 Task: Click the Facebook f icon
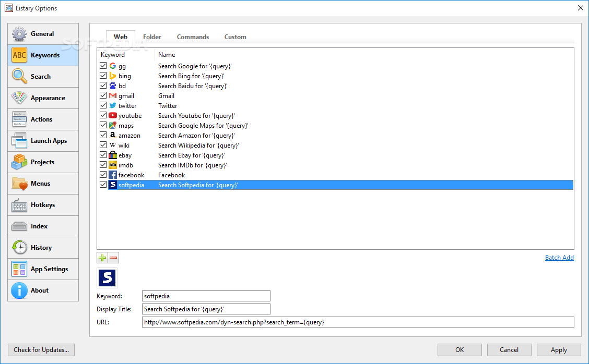coord(113,175)
